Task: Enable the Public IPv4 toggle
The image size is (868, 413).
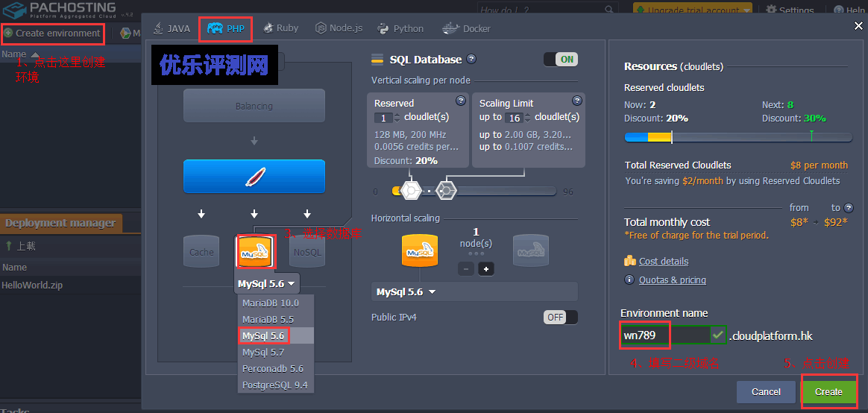Action: click(x=560, y=317)
